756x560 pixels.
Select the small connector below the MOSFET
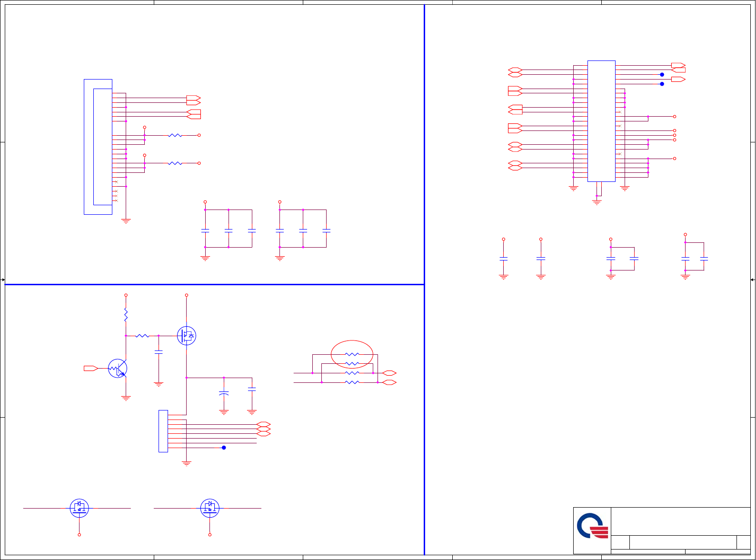point(163,431)
